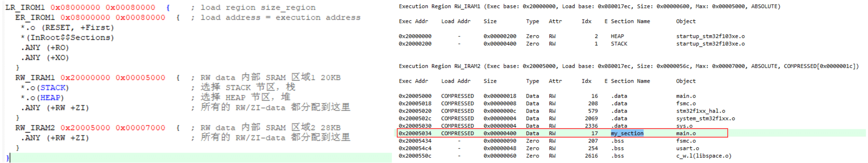
Task: Click the Execution Region RW_IRAM2 header line
Action: (628, 66)
